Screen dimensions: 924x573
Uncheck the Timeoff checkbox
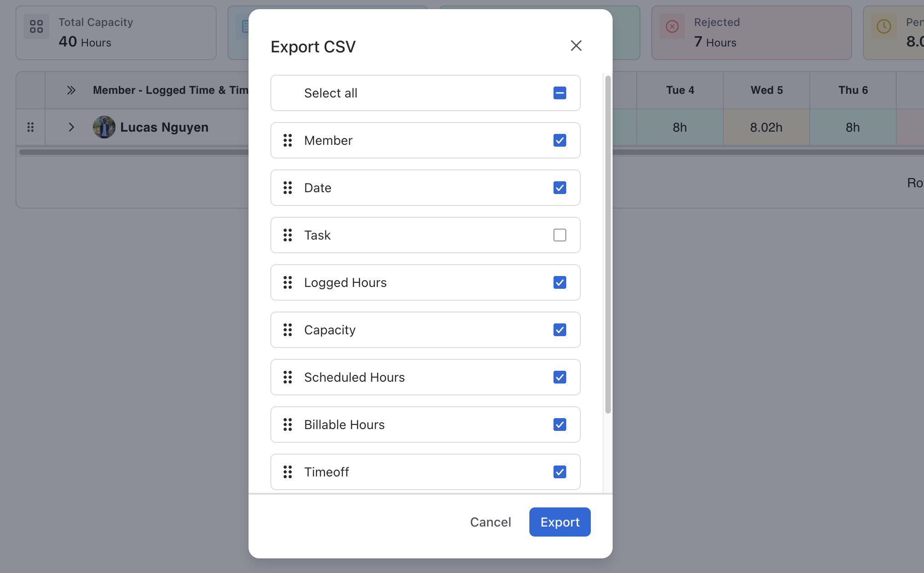coord(560,472)
